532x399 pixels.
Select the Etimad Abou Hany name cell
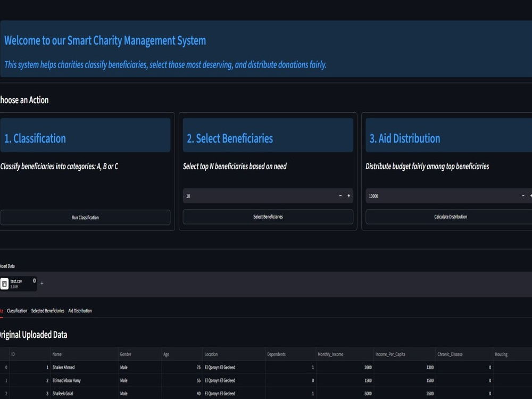pyautogui.click(x=84, y=381)
